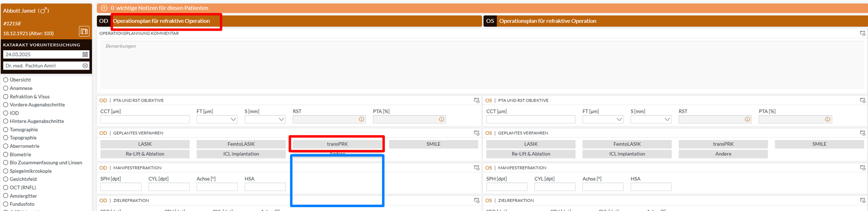The width and height of the screenshot is (868, 211).
Task: Click into the Bemerkungen comment text area
Action: pos(481,65)
